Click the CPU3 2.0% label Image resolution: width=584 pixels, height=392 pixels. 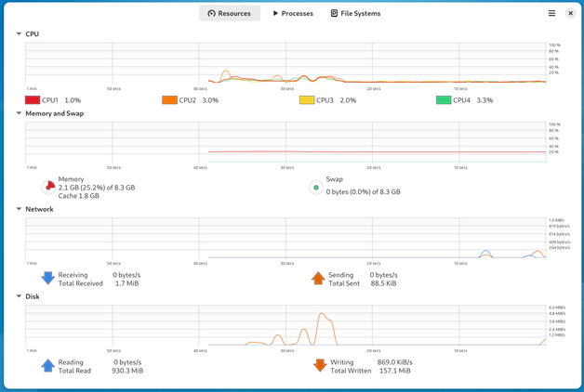336,100
